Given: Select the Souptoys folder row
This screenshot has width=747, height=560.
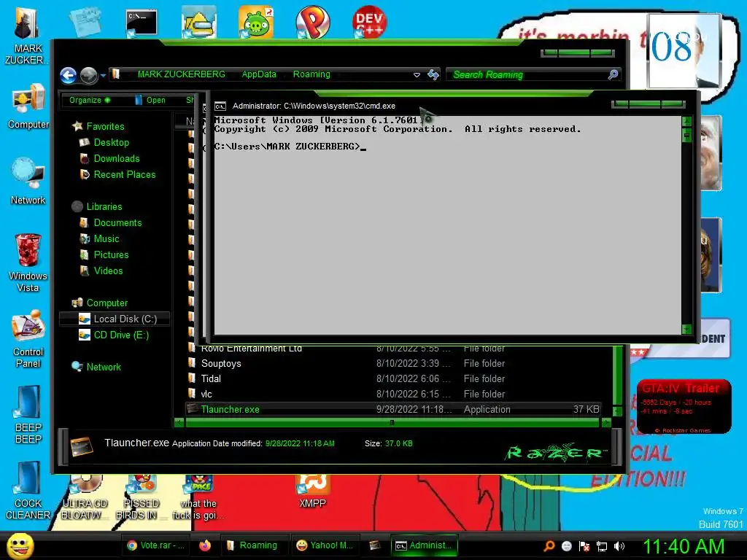Looking at the screenshot, I should point(393,363).
